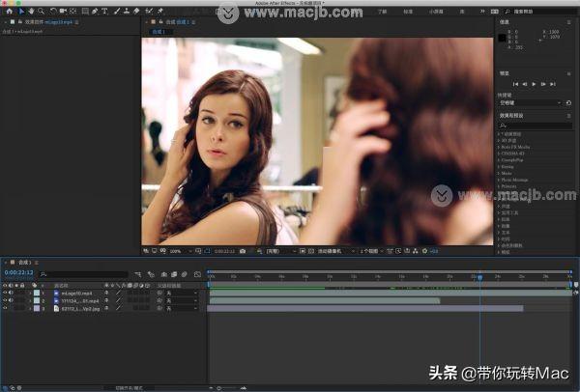Screen dimensions: 580x392
Task: Select the Selection arrow tool
Action: [21, 12]
